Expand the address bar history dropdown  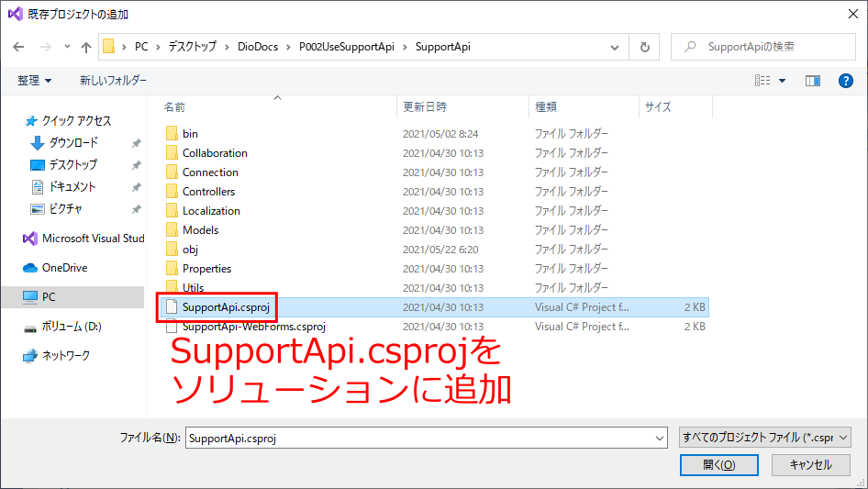615,47
